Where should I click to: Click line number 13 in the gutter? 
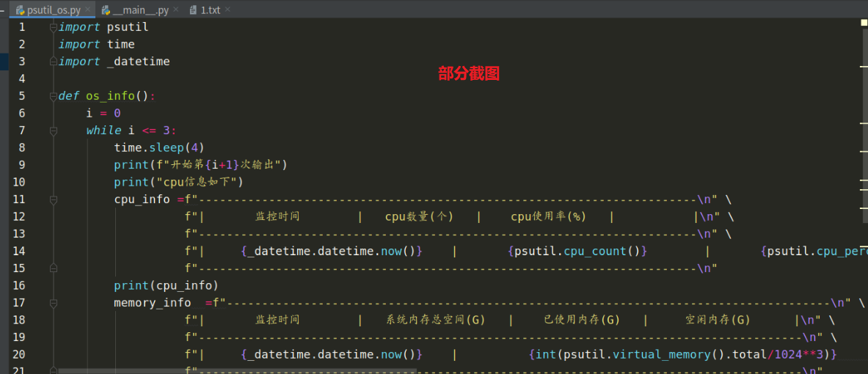click(x=18, y=234)
